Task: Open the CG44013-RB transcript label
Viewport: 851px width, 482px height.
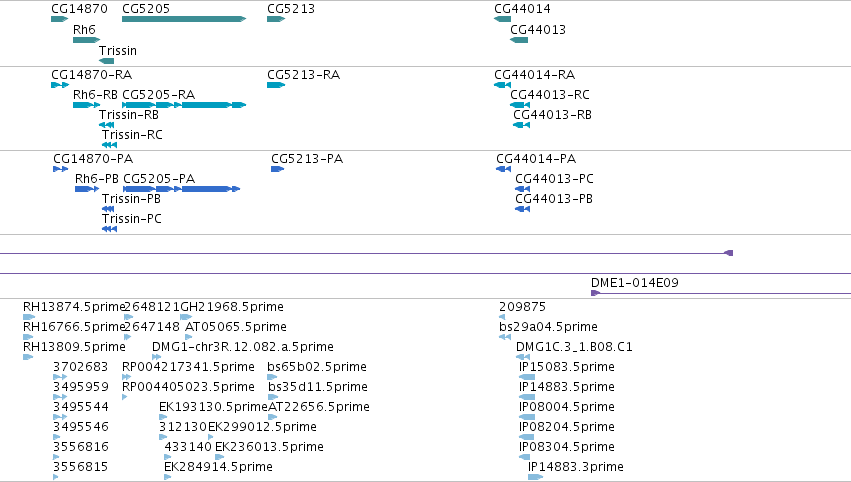Action: coord(552,115)
